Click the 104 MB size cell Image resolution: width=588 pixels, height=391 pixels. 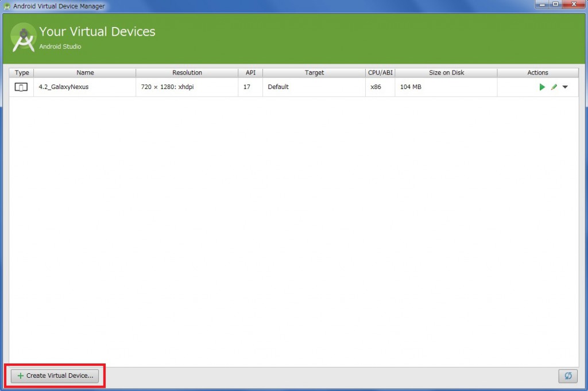click(x=411, y=87)
